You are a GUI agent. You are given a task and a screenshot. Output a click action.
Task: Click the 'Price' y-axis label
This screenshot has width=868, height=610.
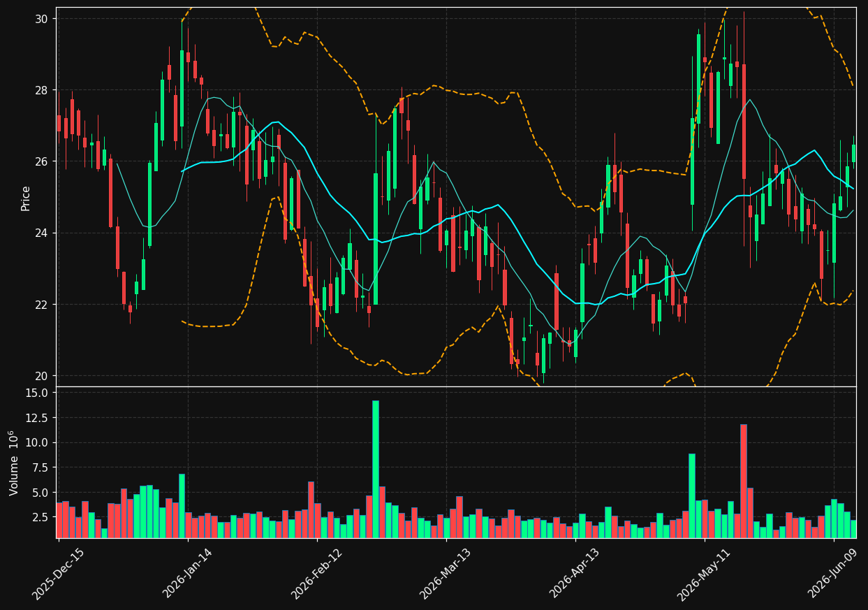(x=26, y=198)
